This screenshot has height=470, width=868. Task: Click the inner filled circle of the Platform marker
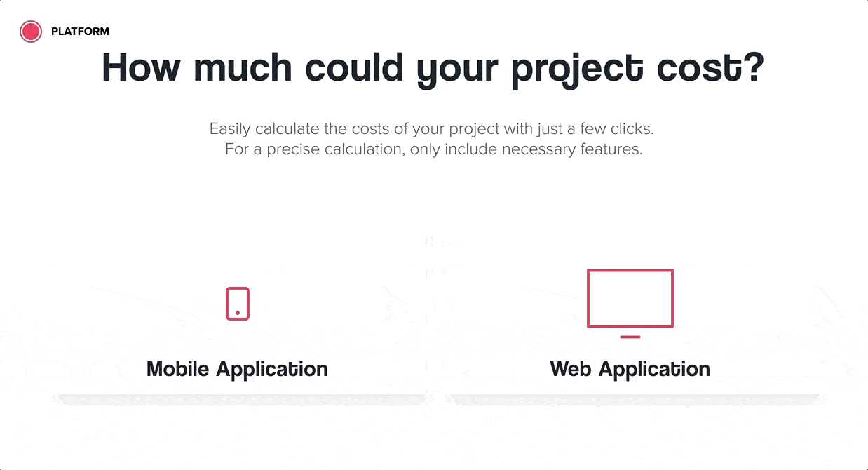tap(31, 31)
